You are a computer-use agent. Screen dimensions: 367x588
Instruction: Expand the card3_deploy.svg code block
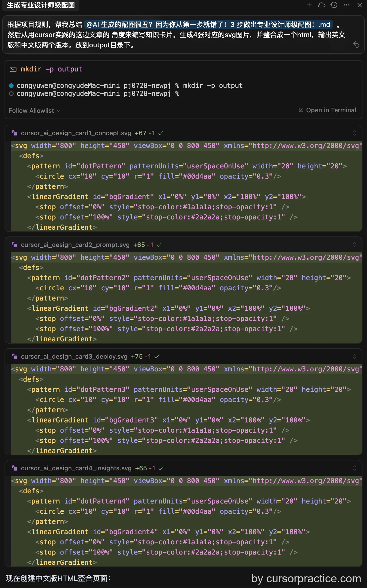(355, 356)
